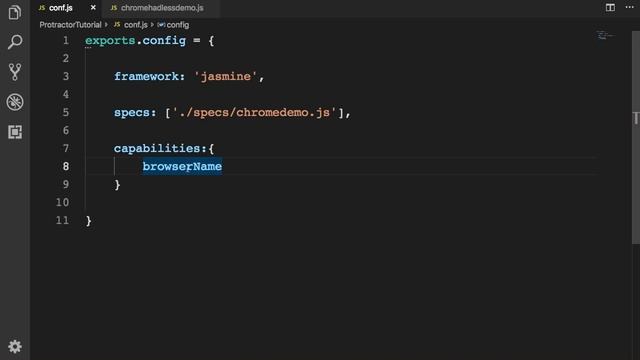This screenshot has width=640, height=360.
Task: Click the word exports on line 1
Action: 110,40
